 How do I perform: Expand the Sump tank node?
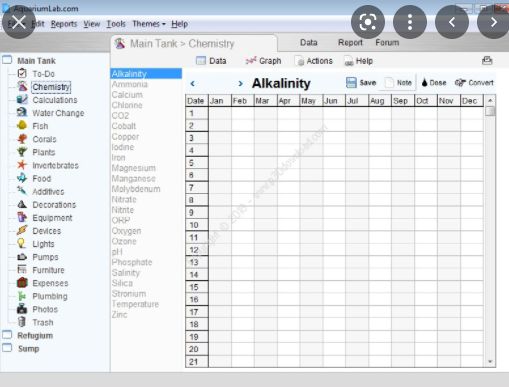point(7,348)
